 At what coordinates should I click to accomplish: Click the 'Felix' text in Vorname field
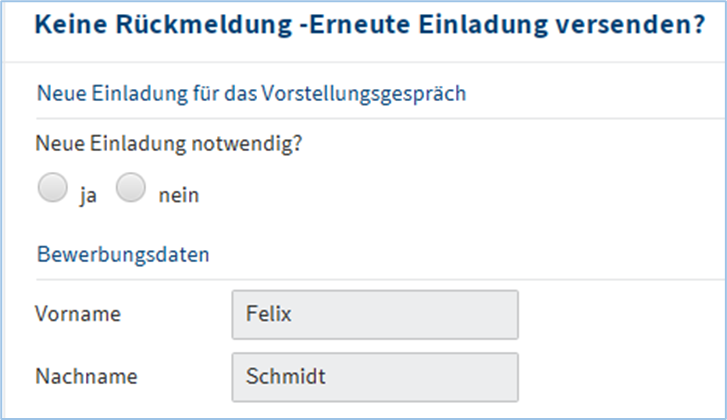click(267, 315)
